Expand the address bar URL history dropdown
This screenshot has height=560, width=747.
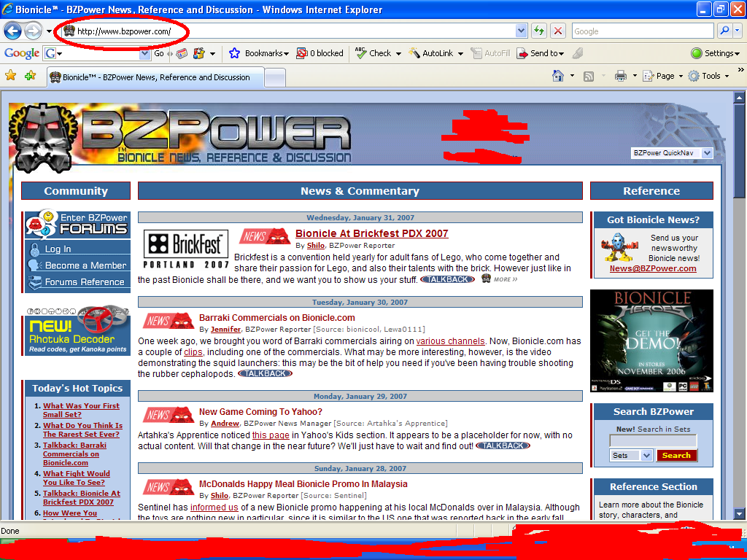tap(521, 31)
